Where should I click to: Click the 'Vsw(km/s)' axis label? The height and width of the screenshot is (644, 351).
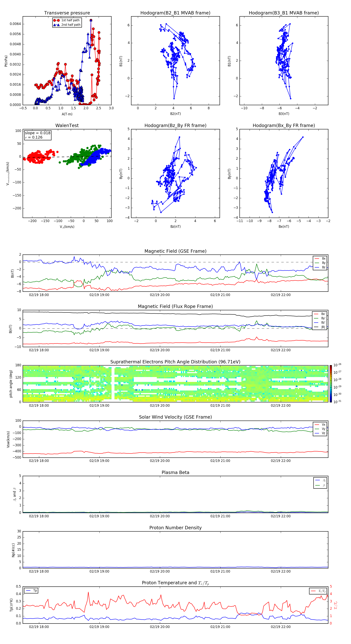[8, 439]
